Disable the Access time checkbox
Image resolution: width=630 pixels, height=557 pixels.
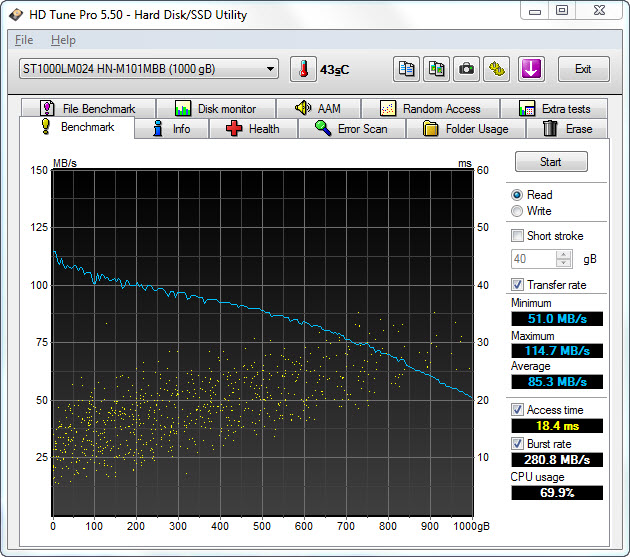[517, 410]
